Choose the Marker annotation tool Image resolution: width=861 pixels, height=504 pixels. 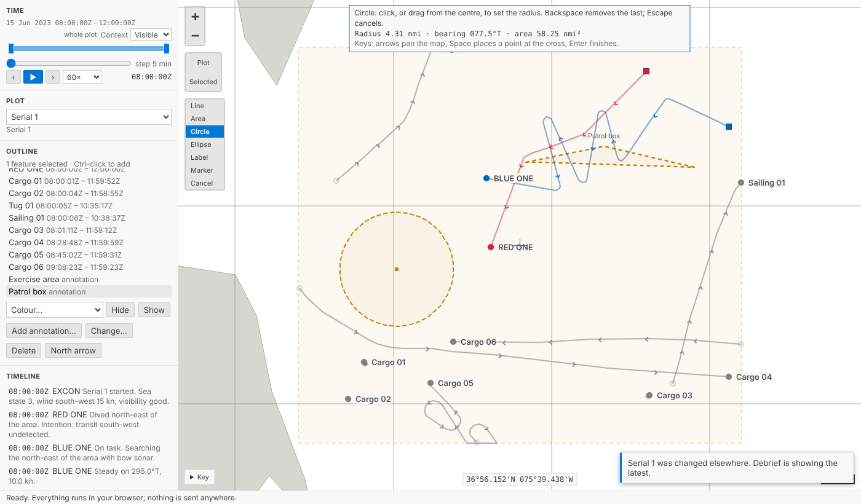205,170
